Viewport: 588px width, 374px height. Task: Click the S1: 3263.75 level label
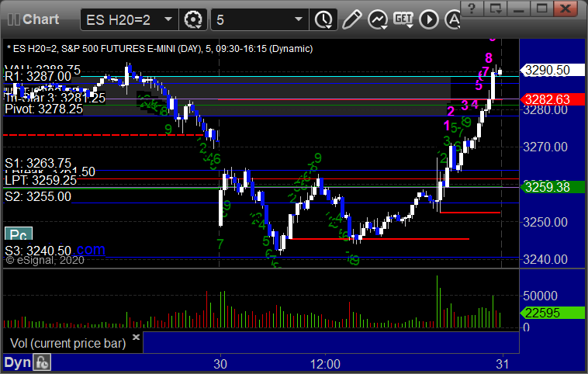[38, 163]
